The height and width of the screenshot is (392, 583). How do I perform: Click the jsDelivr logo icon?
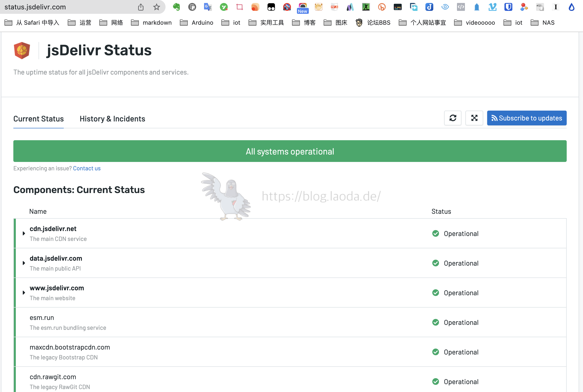(x=22, y=50)
